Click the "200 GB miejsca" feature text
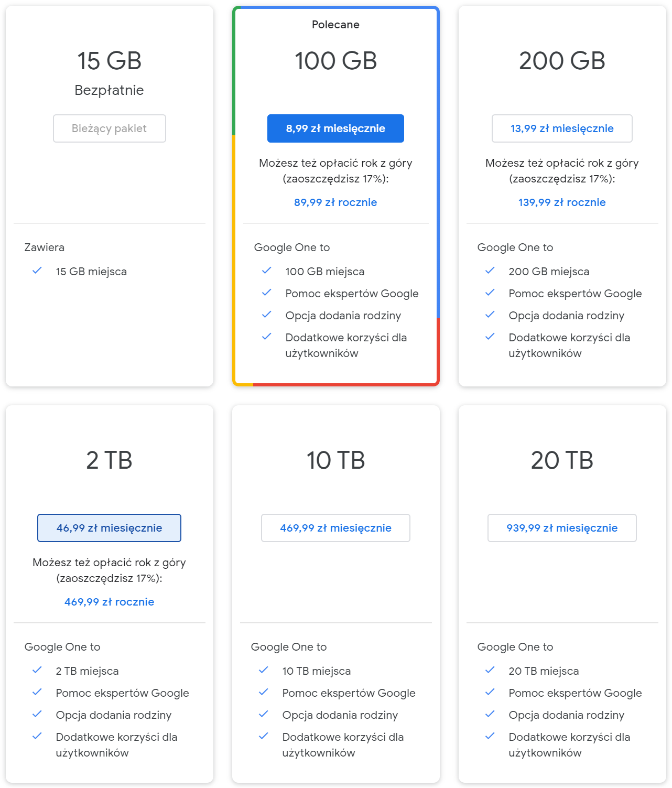 coord(549,272)
